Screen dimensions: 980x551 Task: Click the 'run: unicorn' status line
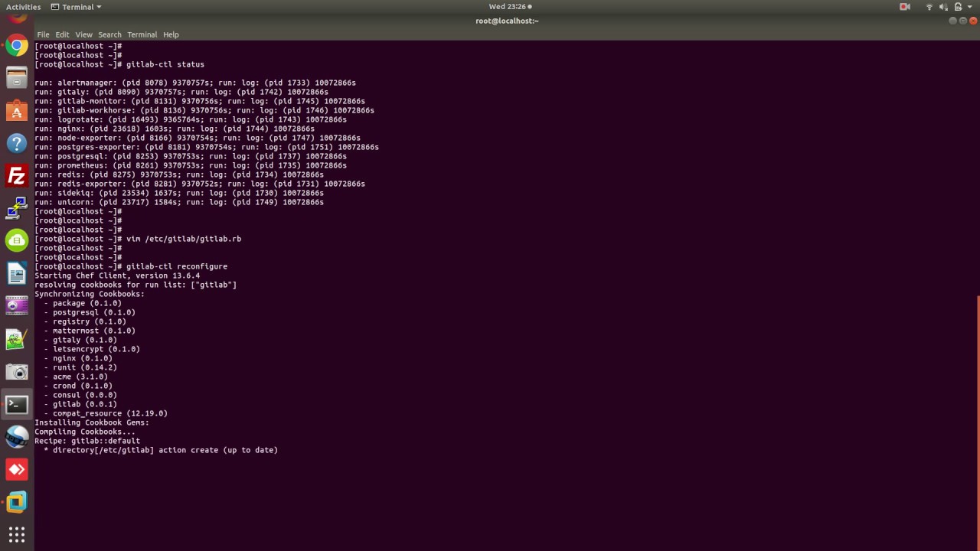click(x=179, y=202)
